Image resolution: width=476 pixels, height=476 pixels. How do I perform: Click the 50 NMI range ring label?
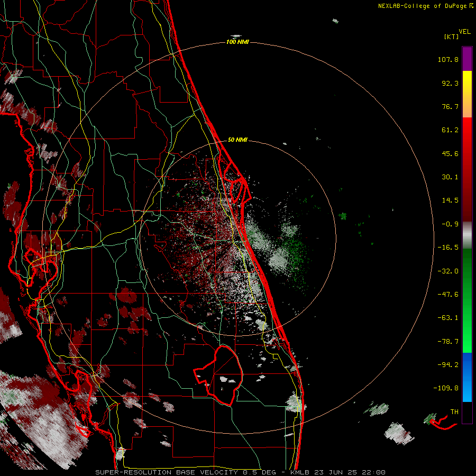tap(237, 140)
